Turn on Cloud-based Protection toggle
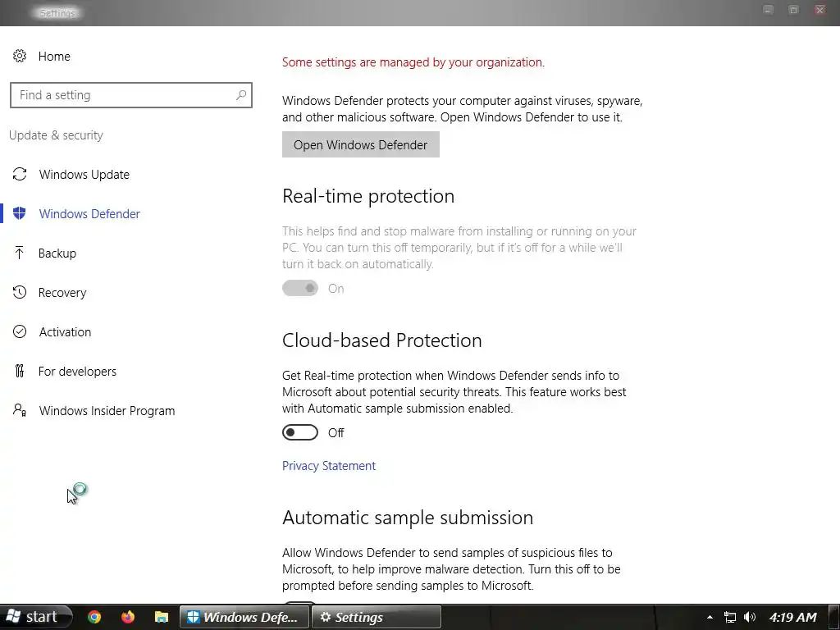Screen dimensions: 840x630 tap(300, 432)
